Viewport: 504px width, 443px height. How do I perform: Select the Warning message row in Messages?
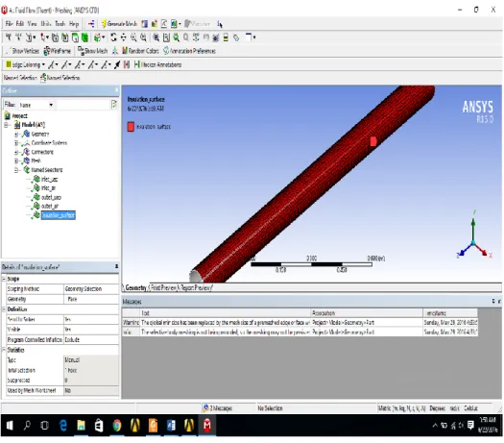[300, 322]
